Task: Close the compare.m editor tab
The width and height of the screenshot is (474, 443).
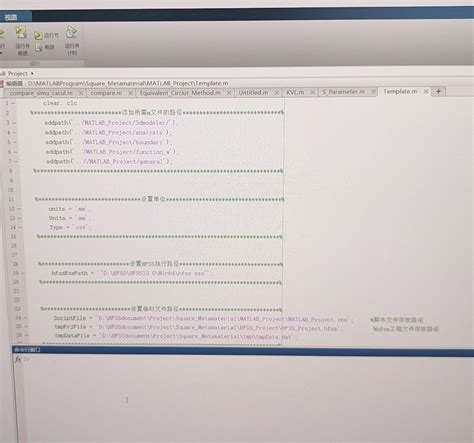Action: (131, 93)
